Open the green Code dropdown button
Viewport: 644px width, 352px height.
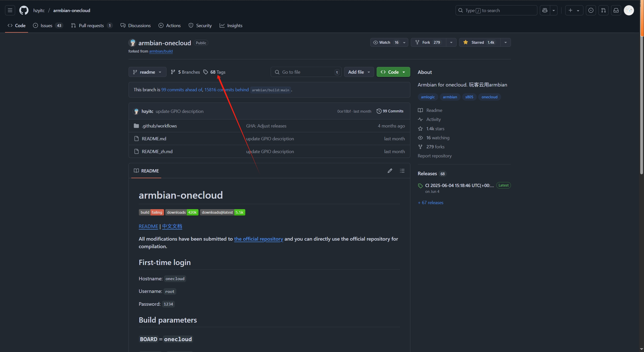[393, 72]
